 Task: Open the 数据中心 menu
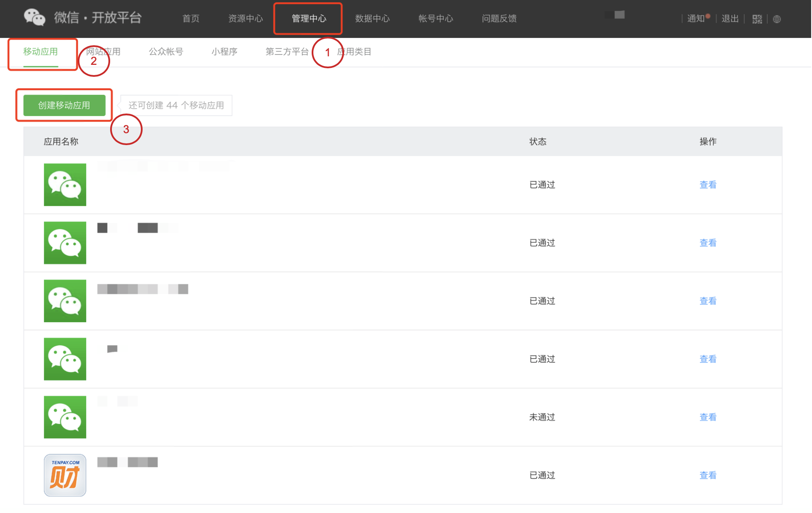[372, 18]
